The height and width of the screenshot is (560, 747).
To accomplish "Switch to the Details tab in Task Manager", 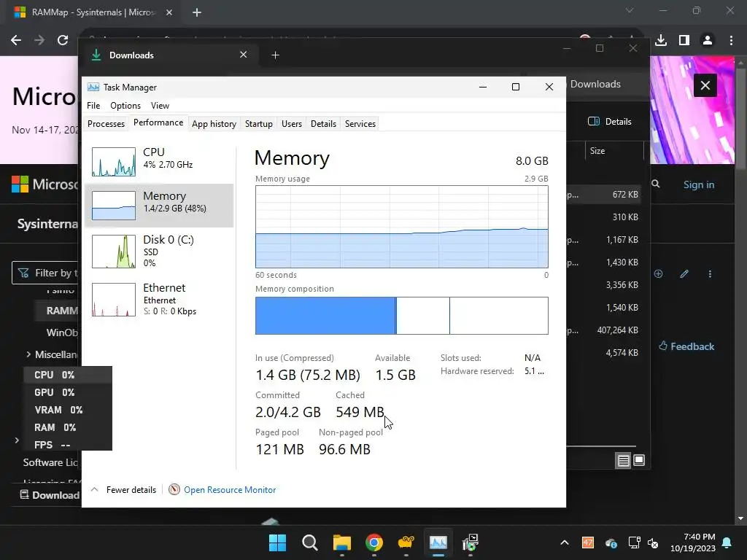I will (323, 124).
